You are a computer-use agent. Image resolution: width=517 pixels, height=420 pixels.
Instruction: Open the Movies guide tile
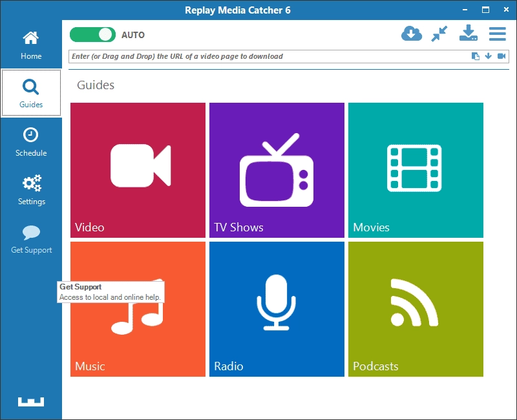(x=416, y=170)
